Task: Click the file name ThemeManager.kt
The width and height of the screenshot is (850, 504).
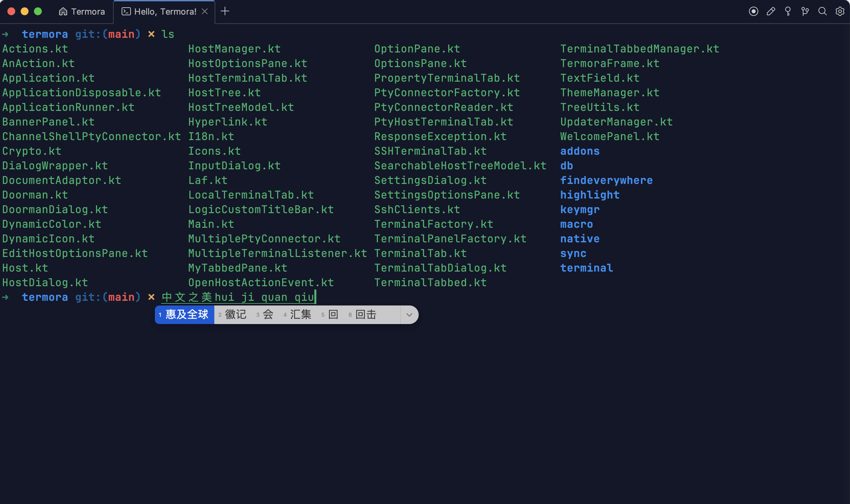Action: tap(610, 93)
